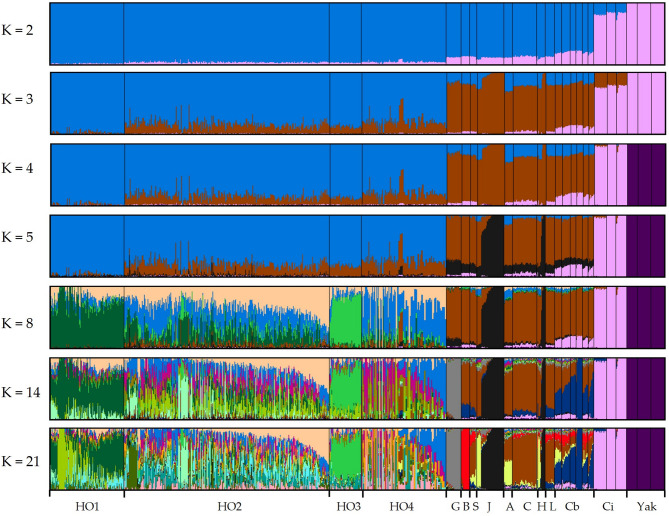This screenshot has width=669, height=516.
Task: Select the Ci population label
Action: [x=609, y=506]
